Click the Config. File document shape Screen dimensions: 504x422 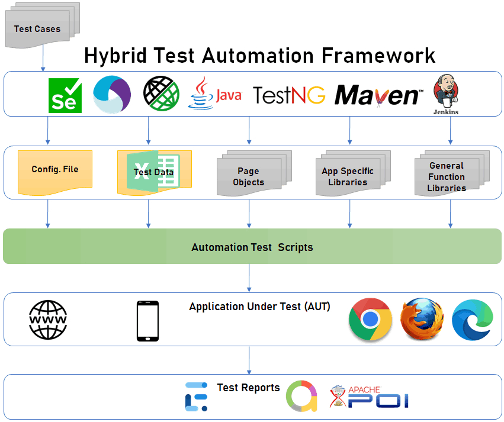(x=55, y=173)
